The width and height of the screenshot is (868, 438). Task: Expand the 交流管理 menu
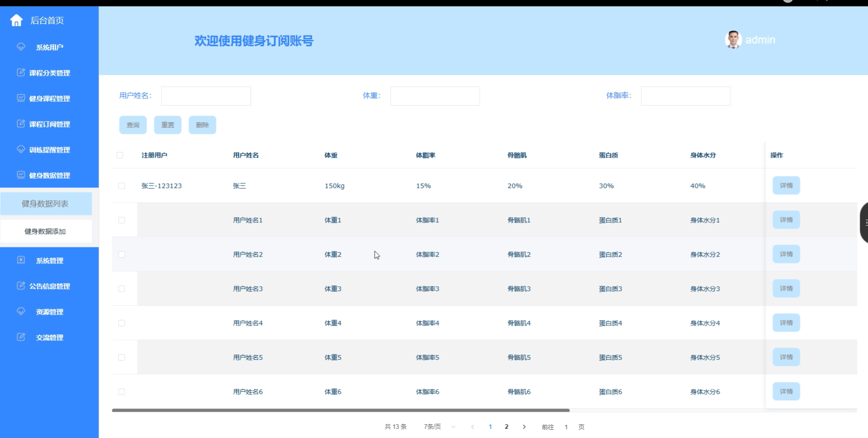(49, 337)
